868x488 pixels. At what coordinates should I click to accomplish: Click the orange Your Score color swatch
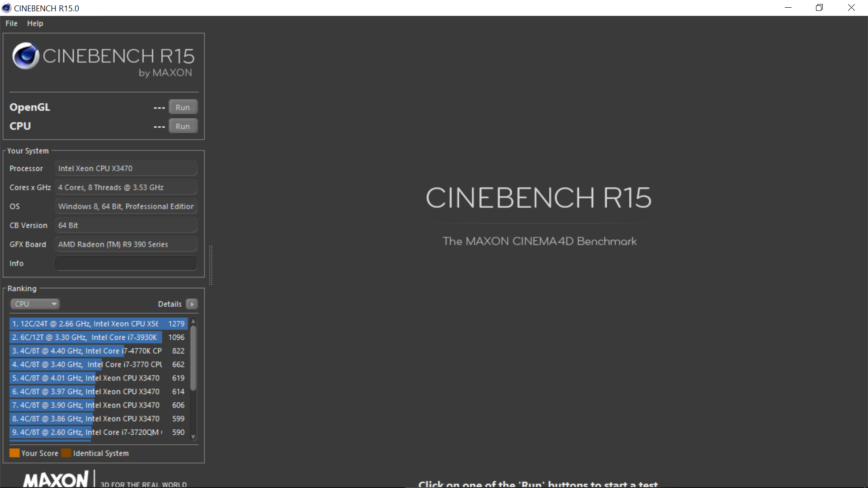(14, 453)
